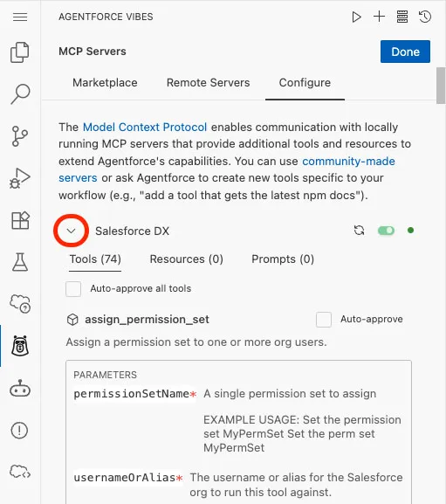
Task: Open the Extensions blocks icon
Action: [20, 220]
